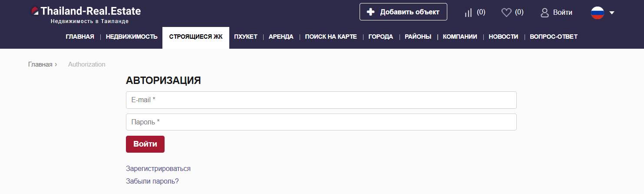Click the Thailand-Real.Estate logo icon
Viewport: 644px width, 194px height.
click(x=35, y=11)
